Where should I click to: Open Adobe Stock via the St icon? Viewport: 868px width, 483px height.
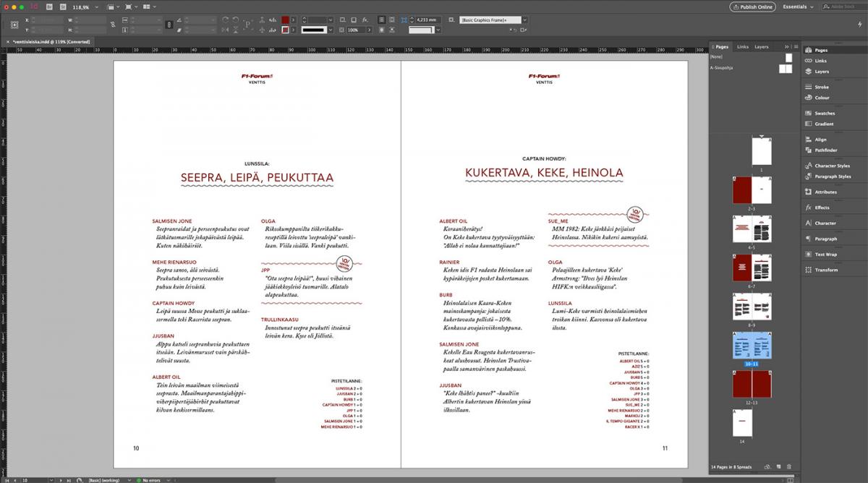tap(62, 7)
